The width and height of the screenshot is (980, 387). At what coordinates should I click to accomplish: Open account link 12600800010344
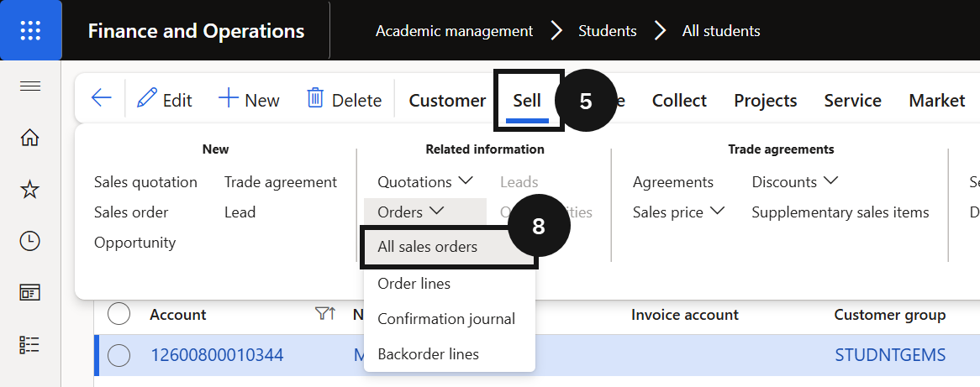[x=217, y=355]
